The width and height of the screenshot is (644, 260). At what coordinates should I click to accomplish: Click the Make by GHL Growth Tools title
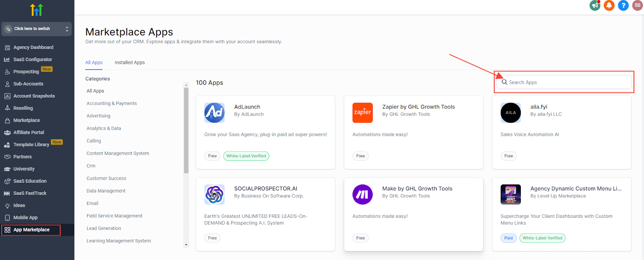417,188
